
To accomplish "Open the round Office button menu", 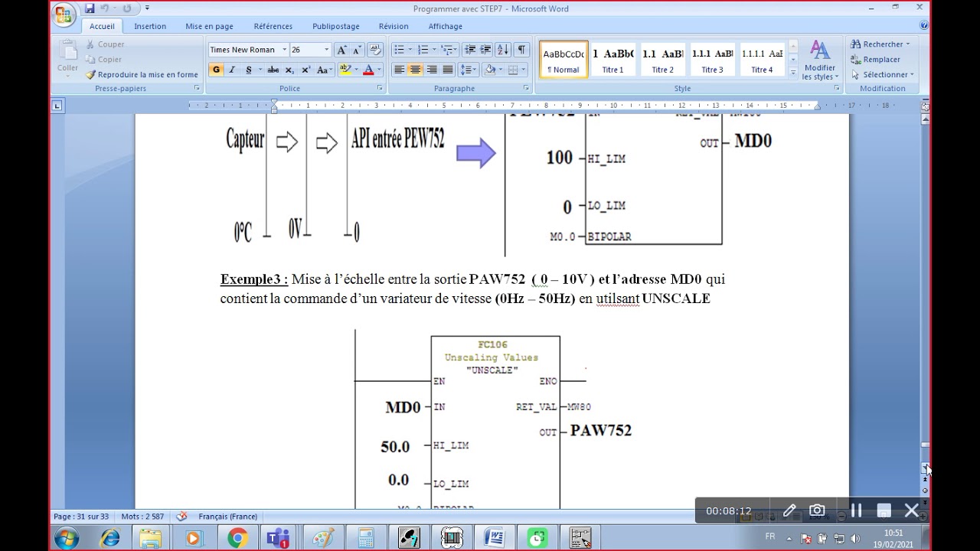I will click(65, 13).
